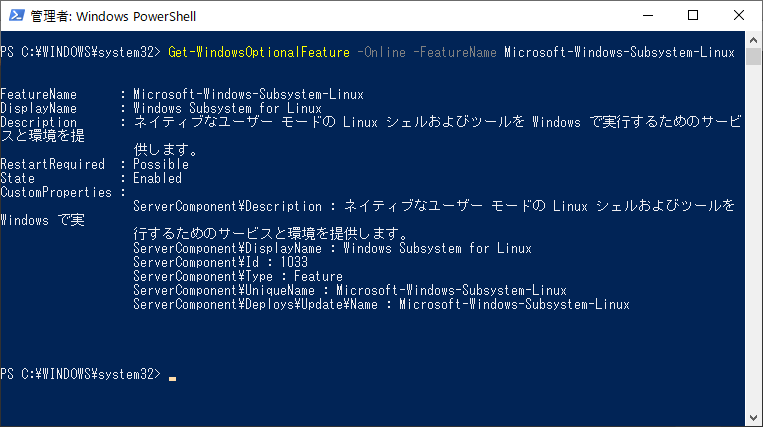This screenshot has width=763, height=427.
Task: Click the ServerComponent Type Feature line
Action: [238, 277]
